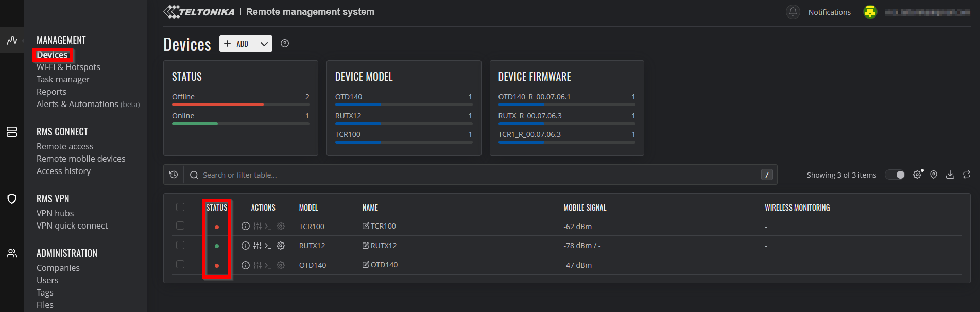Open Wi-Fi & Hotspots page
Image resolution: width=980 pixels, height=312 pixels.
coord(68,67)
